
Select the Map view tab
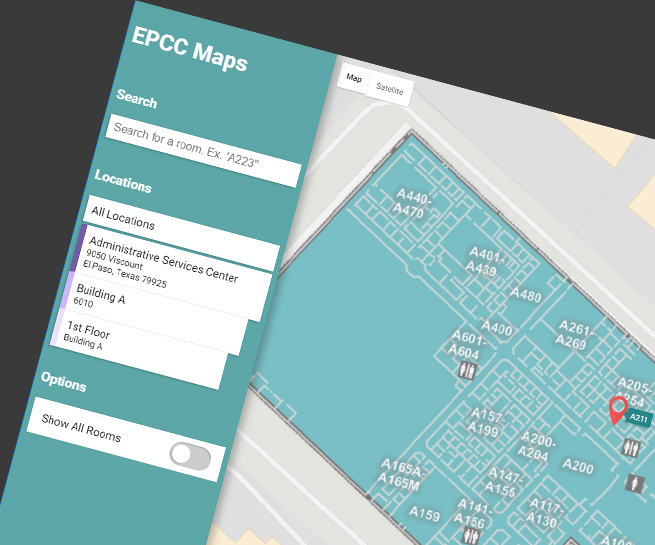354,78
